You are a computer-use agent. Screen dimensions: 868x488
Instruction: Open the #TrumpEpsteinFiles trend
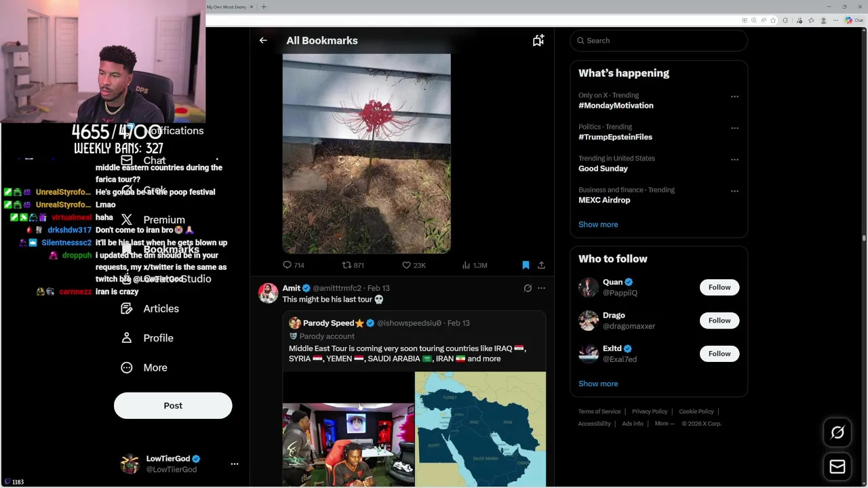615,137
